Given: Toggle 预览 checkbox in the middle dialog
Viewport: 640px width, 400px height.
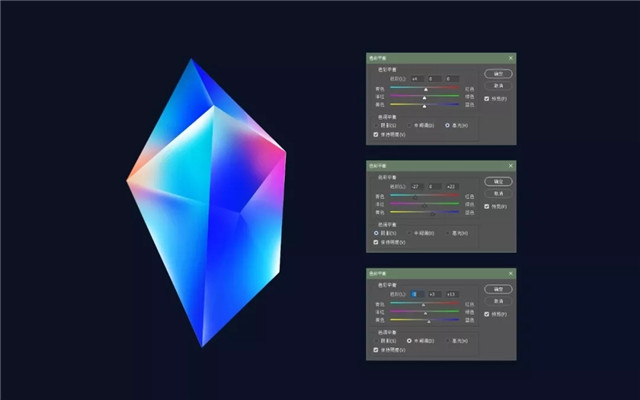Looking at the screenshot, I should (487, 207).
